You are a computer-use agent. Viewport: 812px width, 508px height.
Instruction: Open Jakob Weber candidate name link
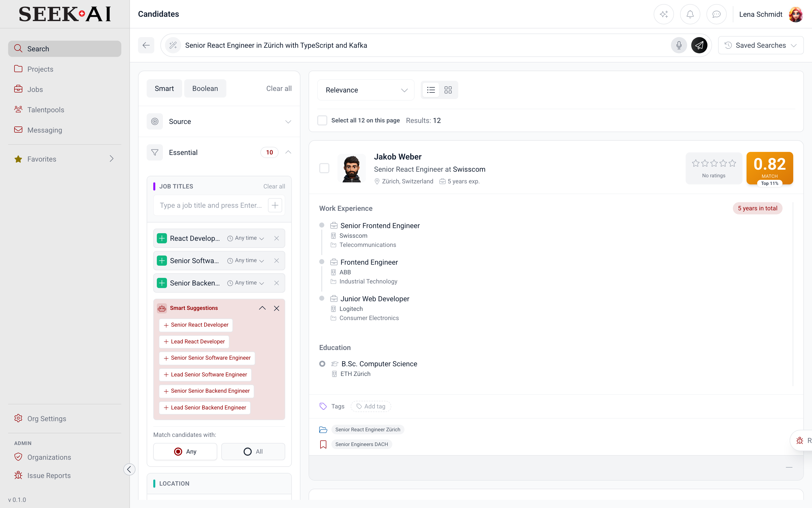398,156
